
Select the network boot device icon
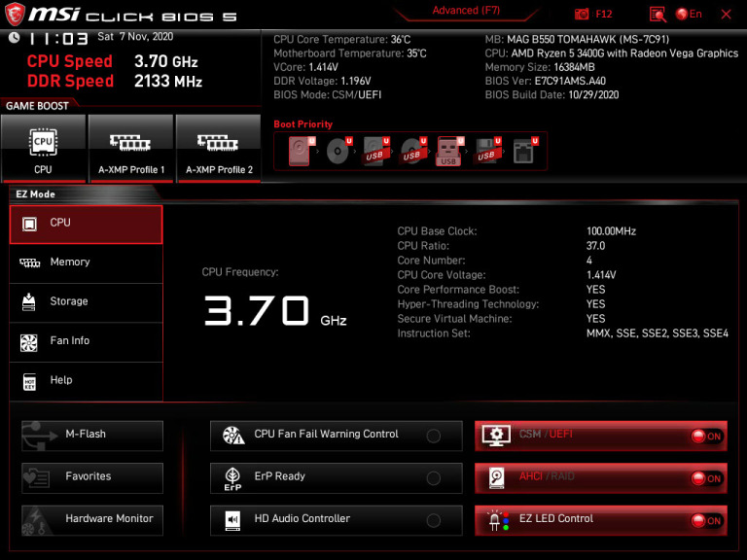coord(525,151)
